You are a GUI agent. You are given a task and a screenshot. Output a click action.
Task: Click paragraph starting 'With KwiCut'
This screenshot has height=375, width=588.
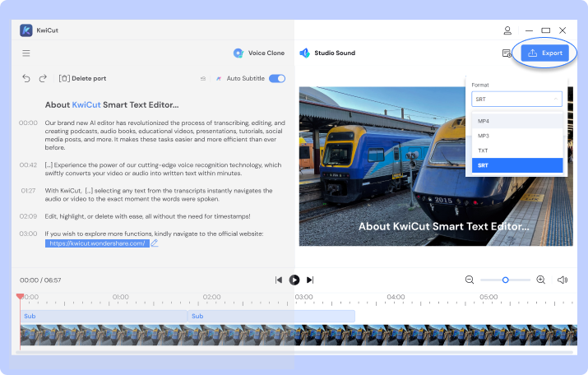tap(159, 195)
